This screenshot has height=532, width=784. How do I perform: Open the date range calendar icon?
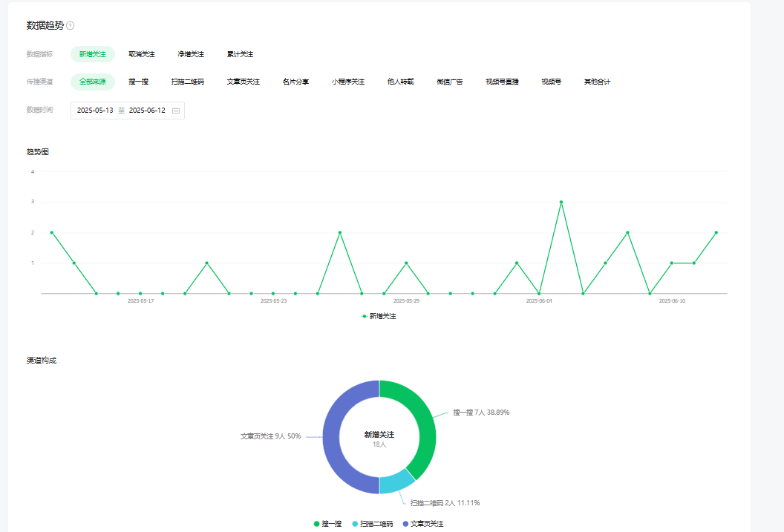tap(176, 111)
